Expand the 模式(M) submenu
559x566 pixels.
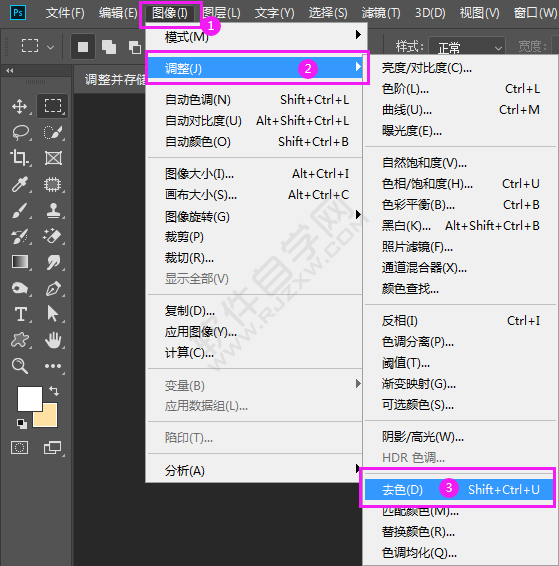click(257, 37)
